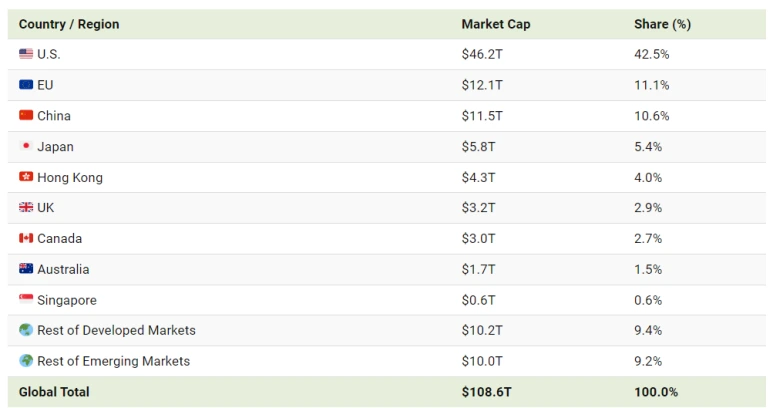Image resolution: width=773 pixels, height=408 pixels.
Task: Click the UK flag icon
Action: 26,208
